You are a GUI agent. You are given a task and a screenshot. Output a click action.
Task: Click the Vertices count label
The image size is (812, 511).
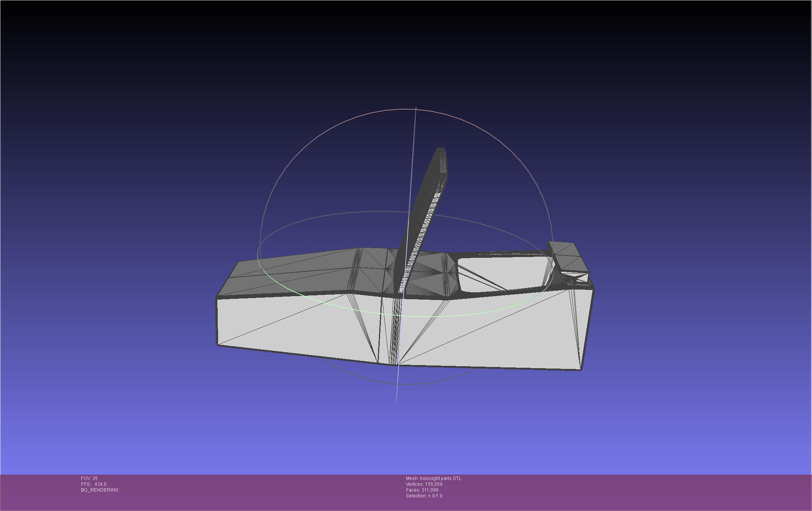pyautogui.click(x=424, y=484)
